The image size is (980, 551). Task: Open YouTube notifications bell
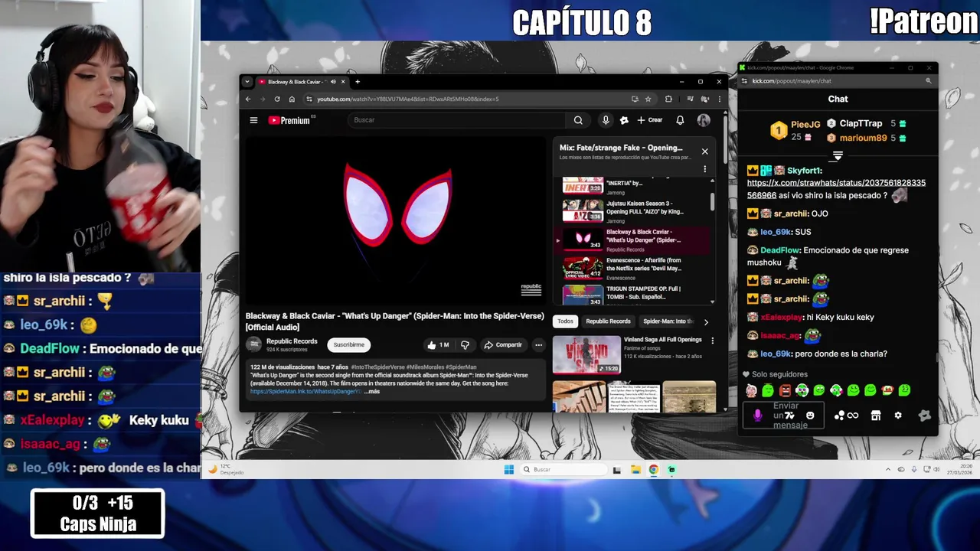tap(680, 120)
